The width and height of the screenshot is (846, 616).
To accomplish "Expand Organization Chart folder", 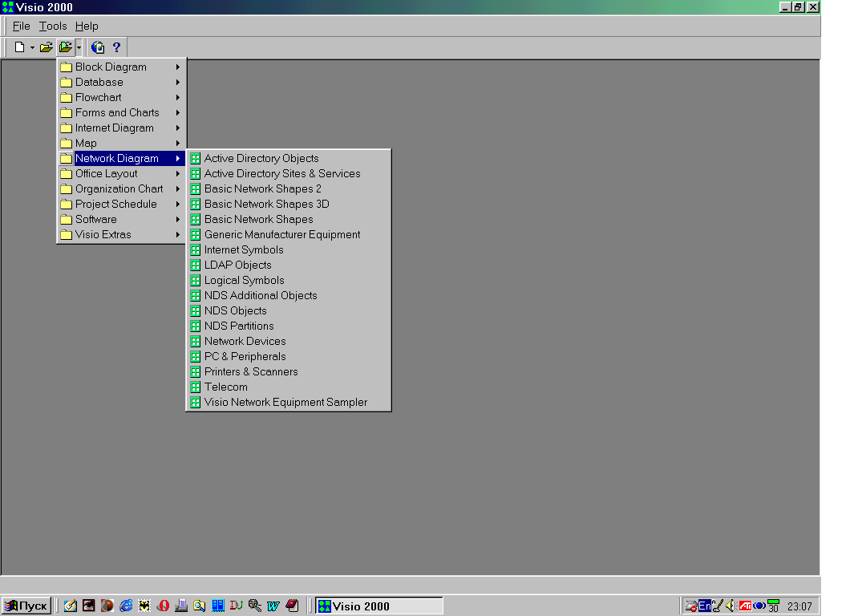I will (121, 189).
